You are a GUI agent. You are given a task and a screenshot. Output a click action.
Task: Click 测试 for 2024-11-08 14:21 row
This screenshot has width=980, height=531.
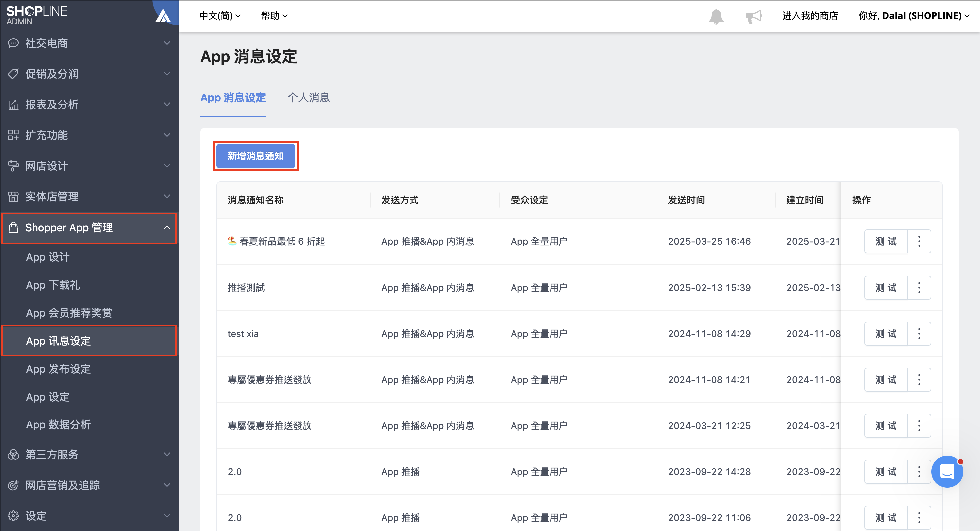coord(886,380)
